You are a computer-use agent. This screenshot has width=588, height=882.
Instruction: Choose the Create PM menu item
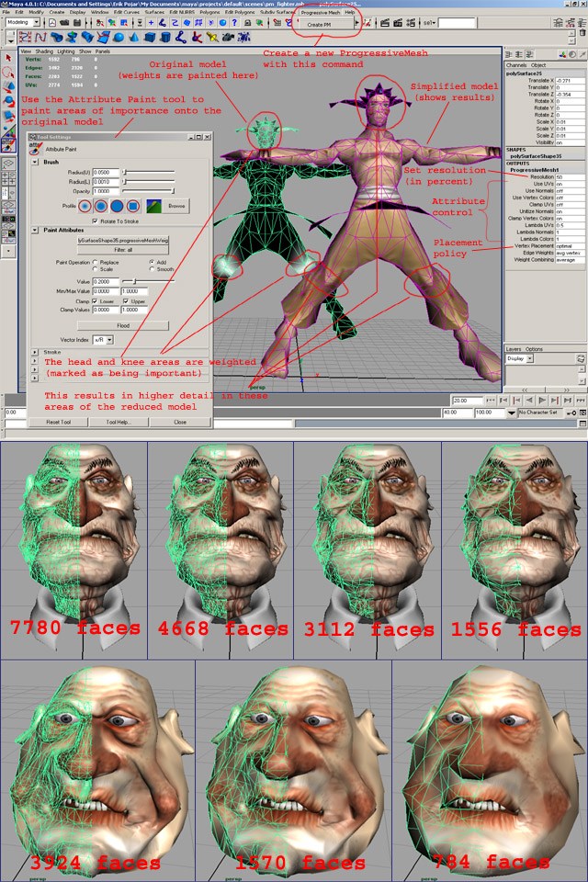tap(320, 24)
